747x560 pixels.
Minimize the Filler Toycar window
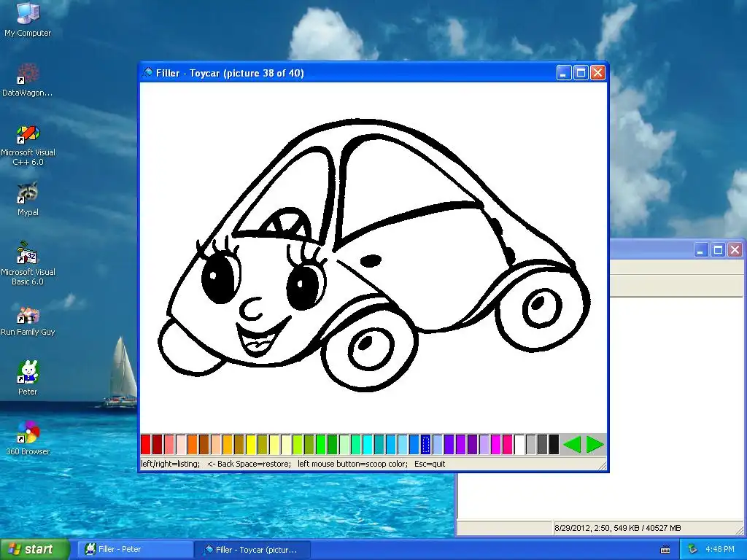564,73
